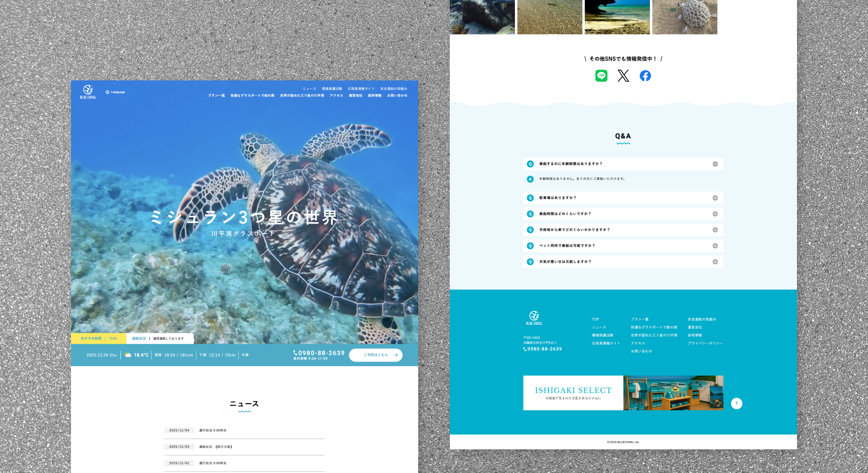Open the baby turtle gallery thumbnail
The width and height of the screenshot is (868, 473).
pos(685,17)
